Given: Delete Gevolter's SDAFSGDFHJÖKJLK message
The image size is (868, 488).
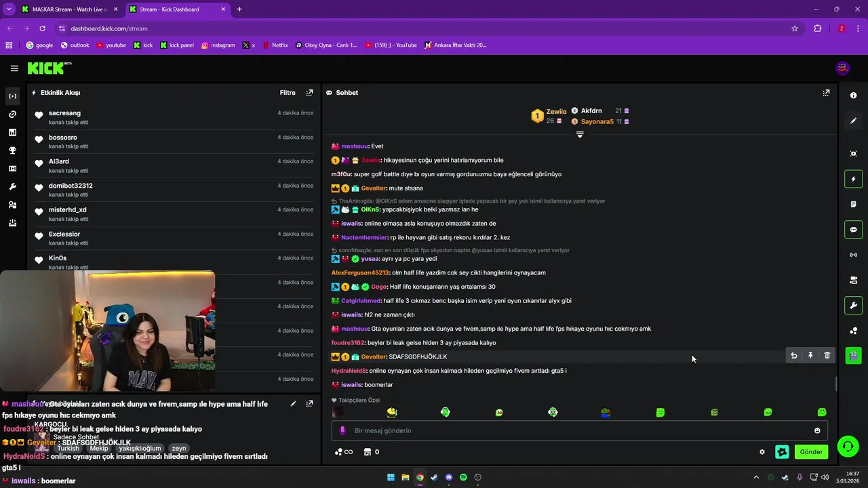Looking at the screenshot, I should point(827,355).
